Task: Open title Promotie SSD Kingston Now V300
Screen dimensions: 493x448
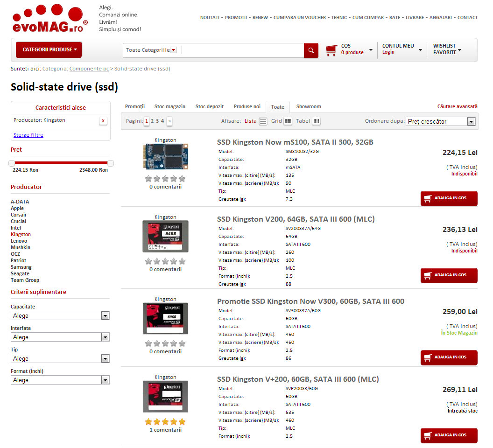Action: click(x=310, y=301)
